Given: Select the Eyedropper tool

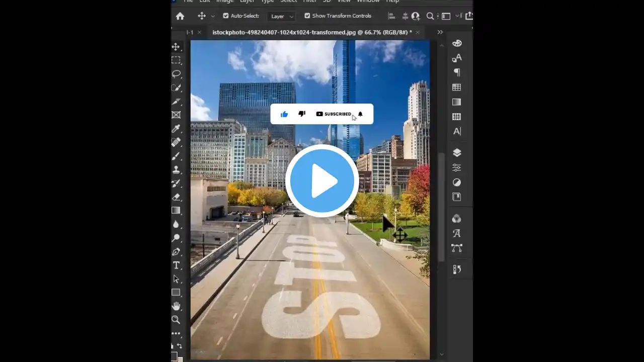Looking at the screenshot, I should click(x=176, y=129).
